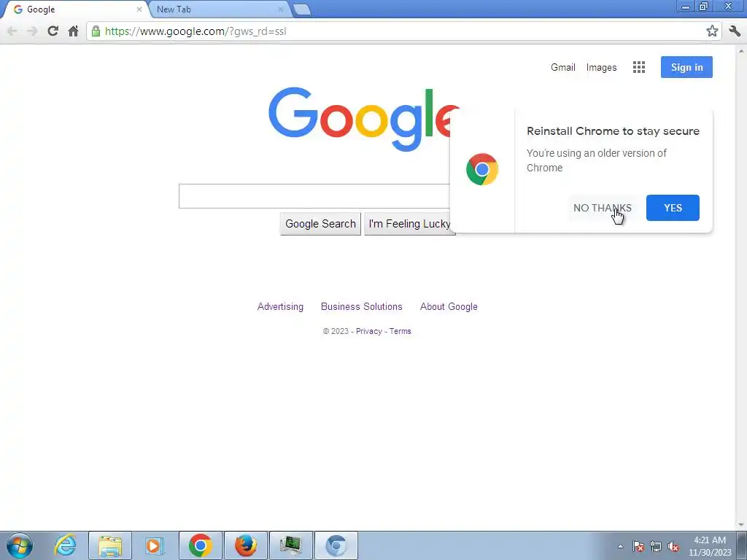The width and height of the screenshot is (747, 560).
Task: Open the system monitor taskbar app
Action: (x=291, y=545)
